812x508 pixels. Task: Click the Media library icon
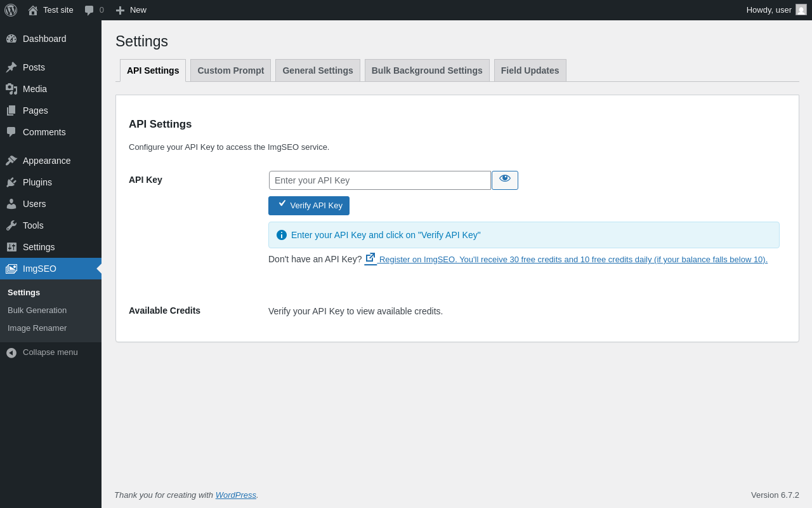pyautogui.click(x=11, y=89)
